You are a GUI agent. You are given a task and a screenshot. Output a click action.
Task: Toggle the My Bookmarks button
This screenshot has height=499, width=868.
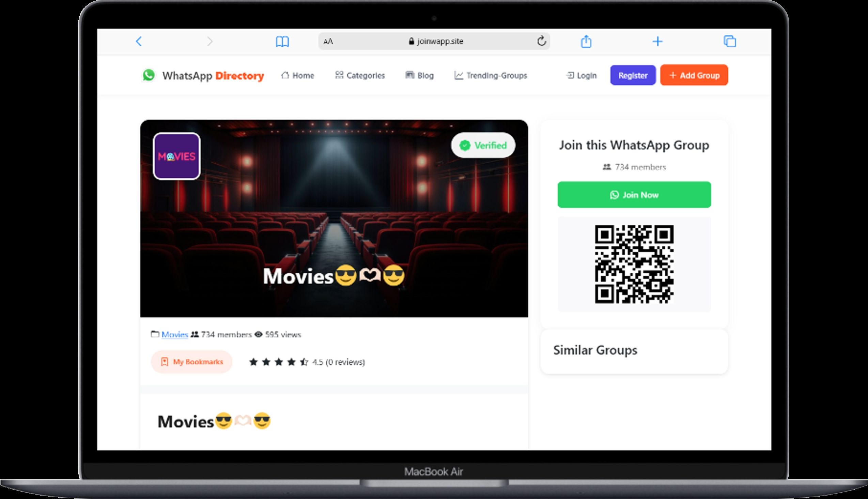pos(192,362)
